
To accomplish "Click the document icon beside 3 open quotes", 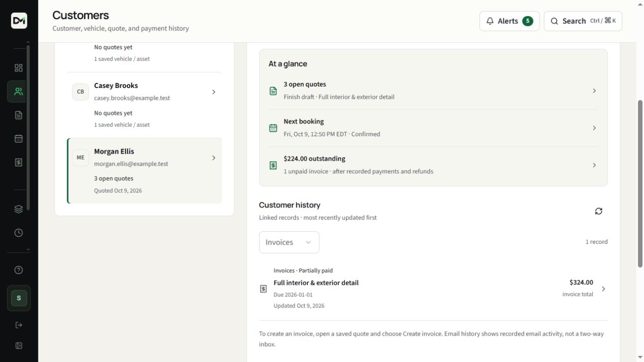I will 273,91.
